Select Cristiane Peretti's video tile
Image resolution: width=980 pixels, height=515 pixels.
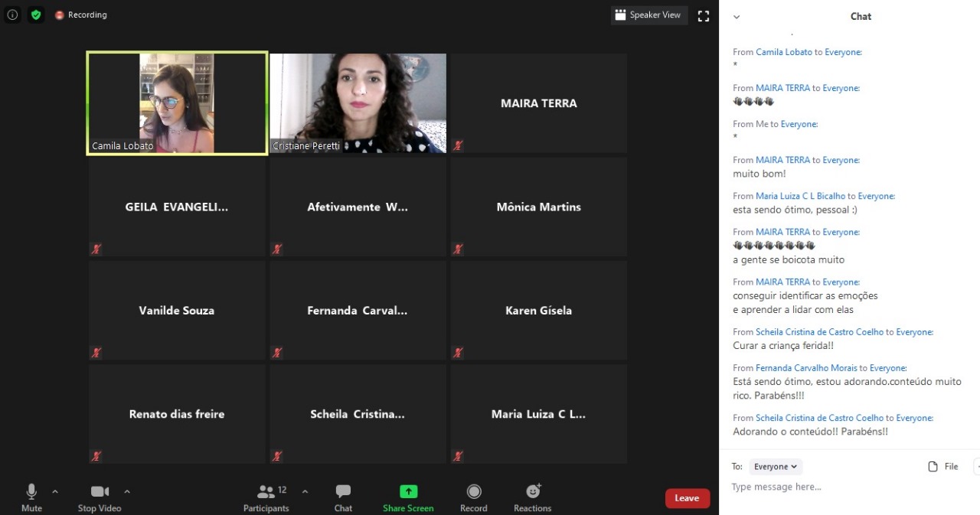[x=358, y=103]
